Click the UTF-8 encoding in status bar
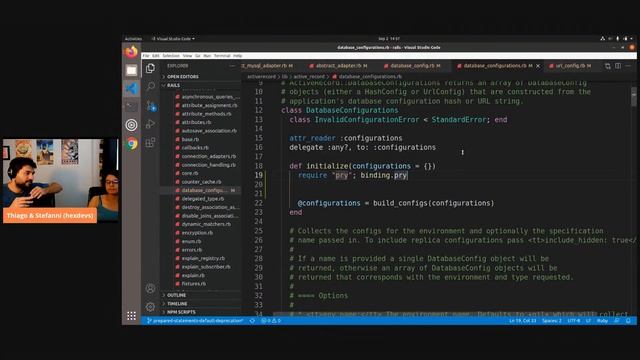 (573, 321)
